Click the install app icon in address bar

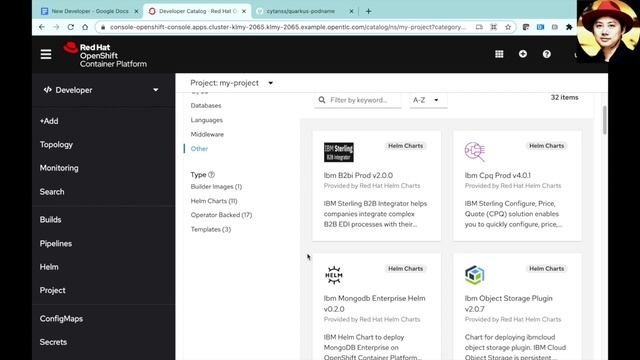tap(479, 27)
